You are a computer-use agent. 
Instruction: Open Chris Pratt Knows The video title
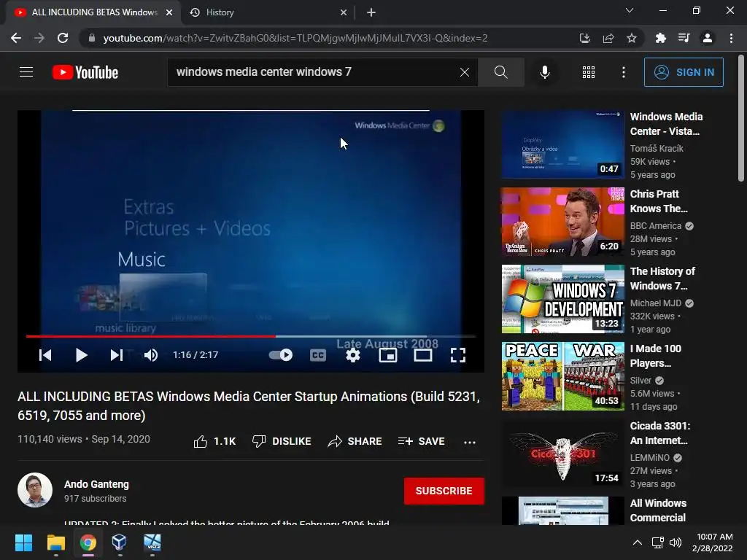point(659,201)
